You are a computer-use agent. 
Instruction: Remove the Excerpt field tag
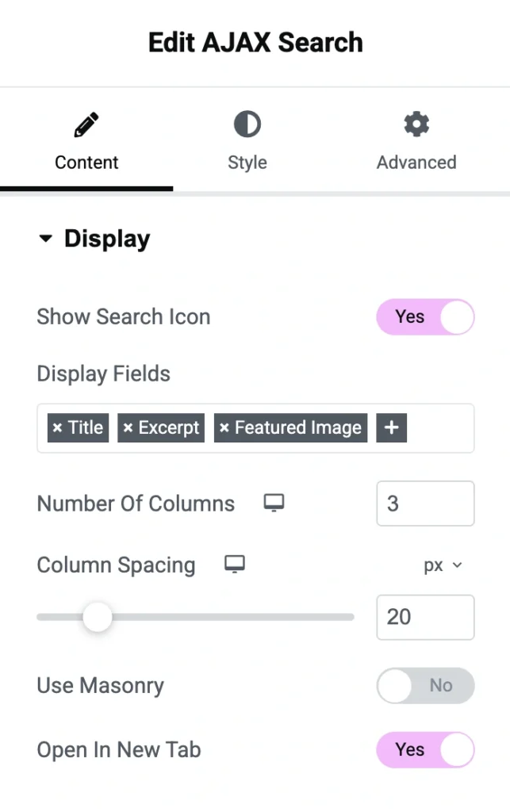[x=128, y=428]
